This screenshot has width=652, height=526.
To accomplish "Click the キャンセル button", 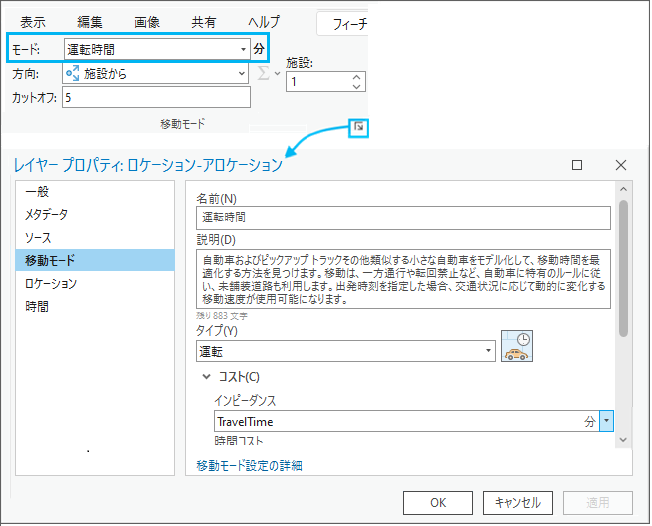I will tap(517, 503).
